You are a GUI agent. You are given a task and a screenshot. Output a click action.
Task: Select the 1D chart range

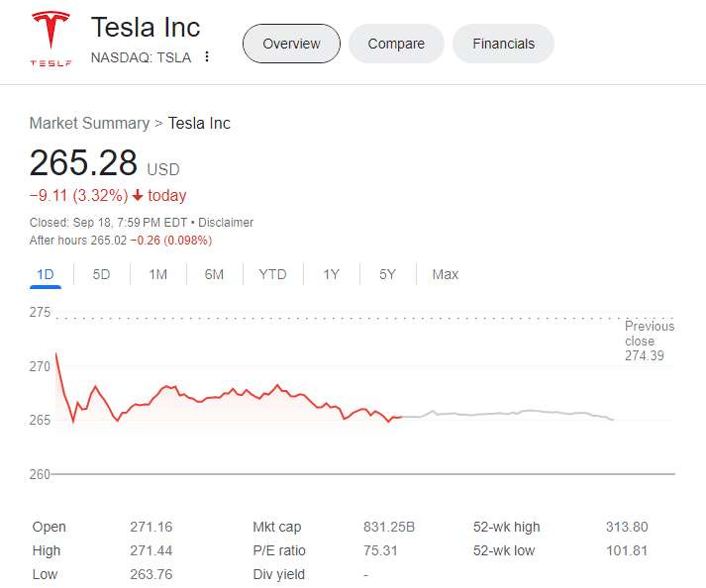coord(46,274)
